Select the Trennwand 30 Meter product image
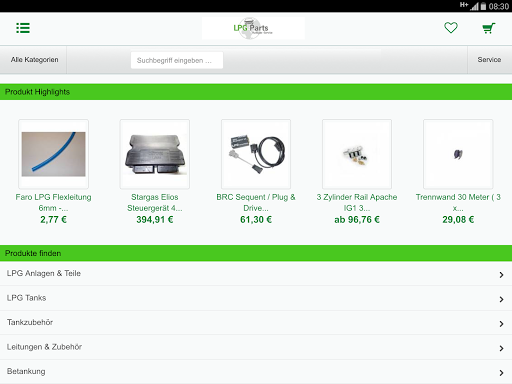512x384 pixels. [458, 154]
